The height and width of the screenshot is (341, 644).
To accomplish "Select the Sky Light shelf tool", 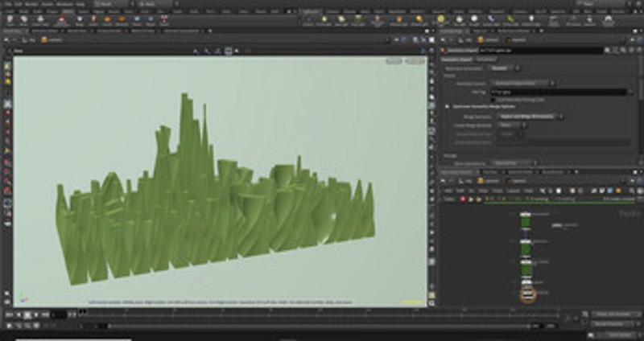I will click(459, 20).
